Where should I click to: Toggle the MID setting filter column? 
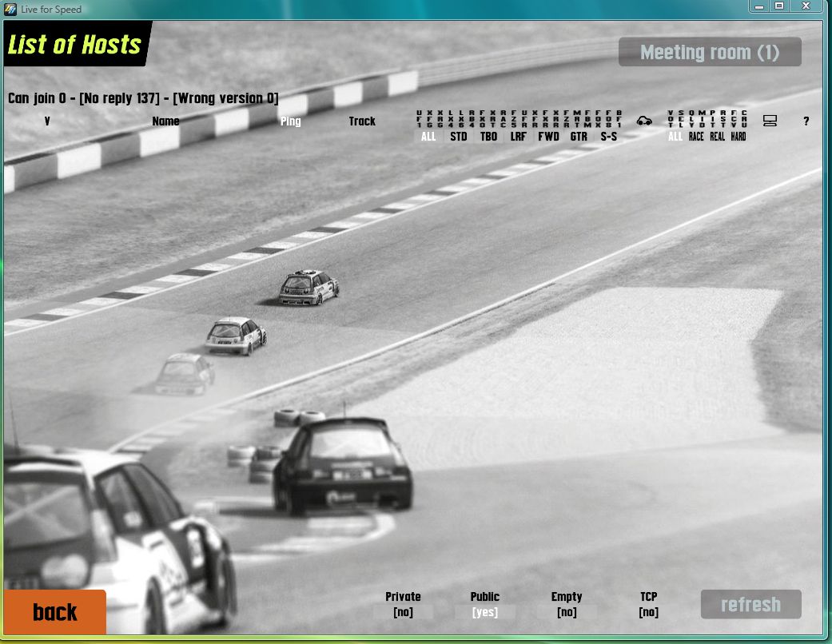(x=702, y=119)
